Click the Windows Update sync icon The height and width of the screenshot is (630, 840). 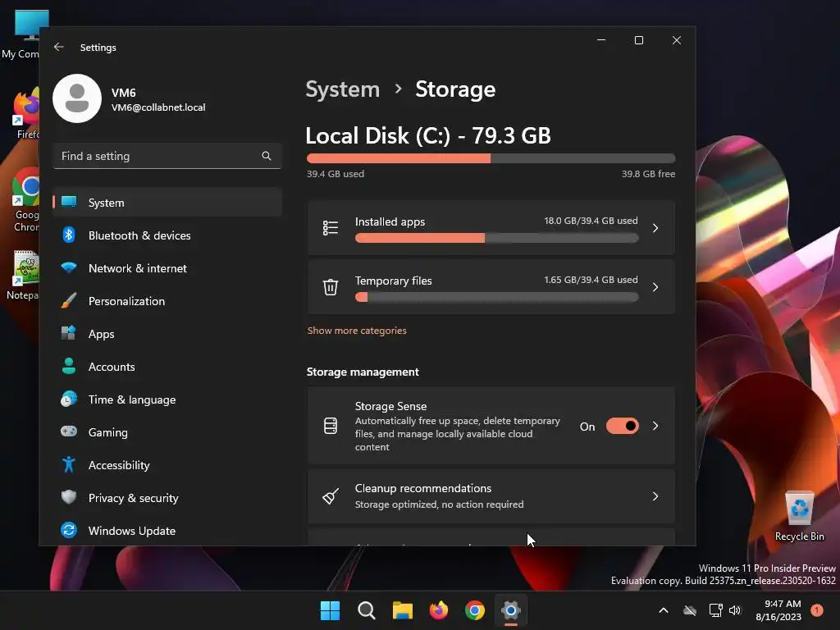pos(69,531)
